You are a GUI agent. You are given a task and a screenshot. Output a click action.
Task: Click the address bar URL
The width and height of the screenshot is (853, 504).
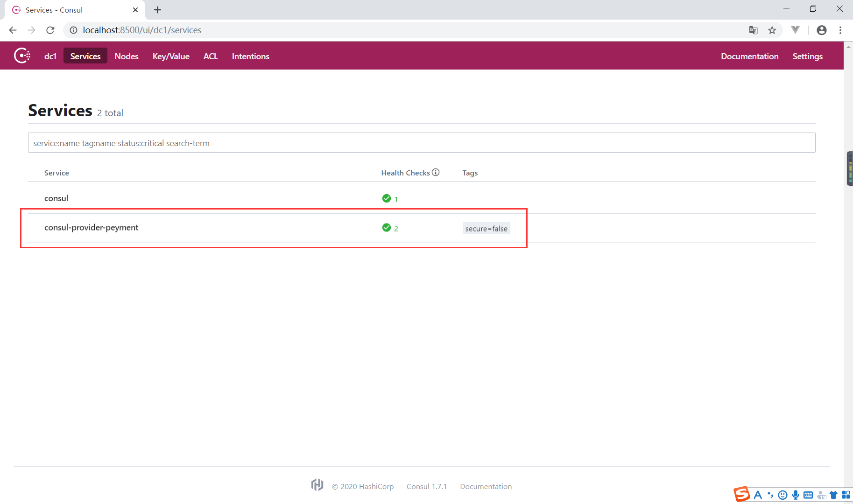pyautogui.click(x=142, y=30)
